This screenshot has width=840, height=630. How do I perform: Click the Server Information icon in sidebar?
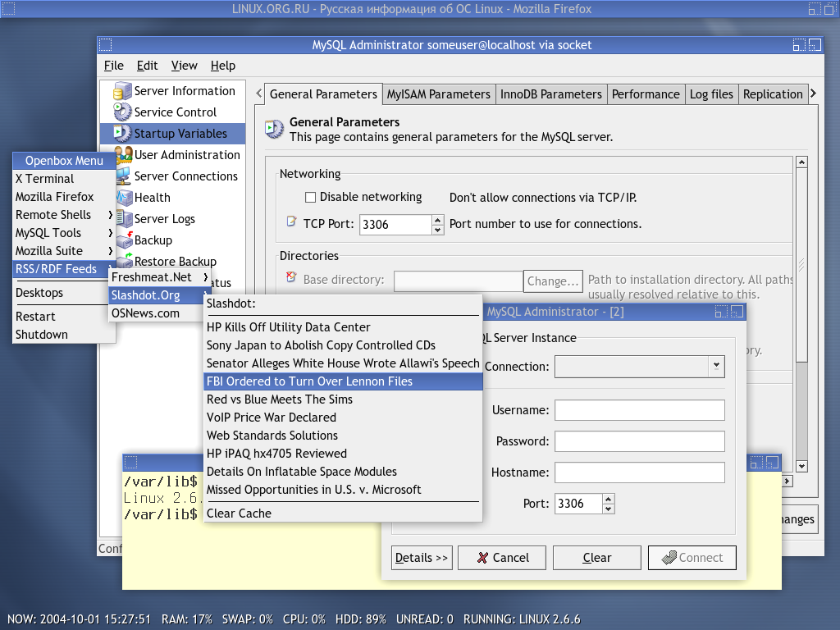coord(123,91)
